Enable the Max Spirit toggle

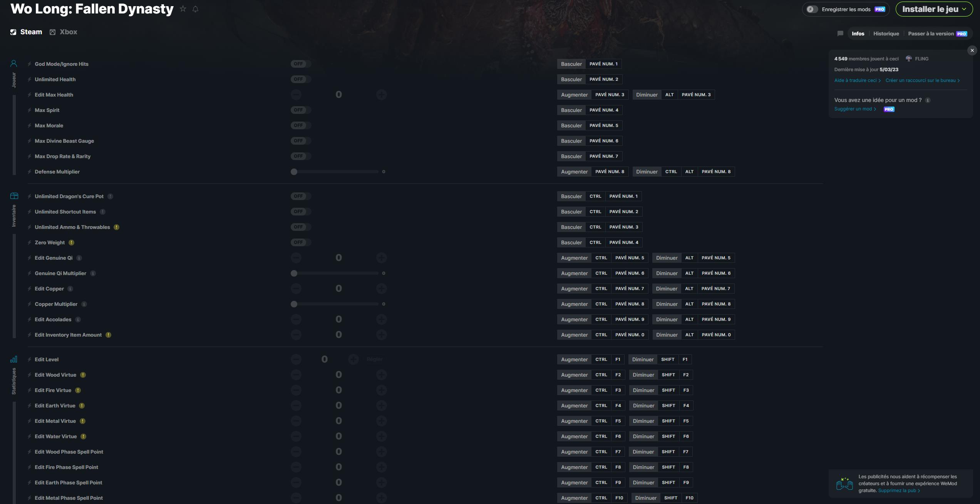[300, 110]
